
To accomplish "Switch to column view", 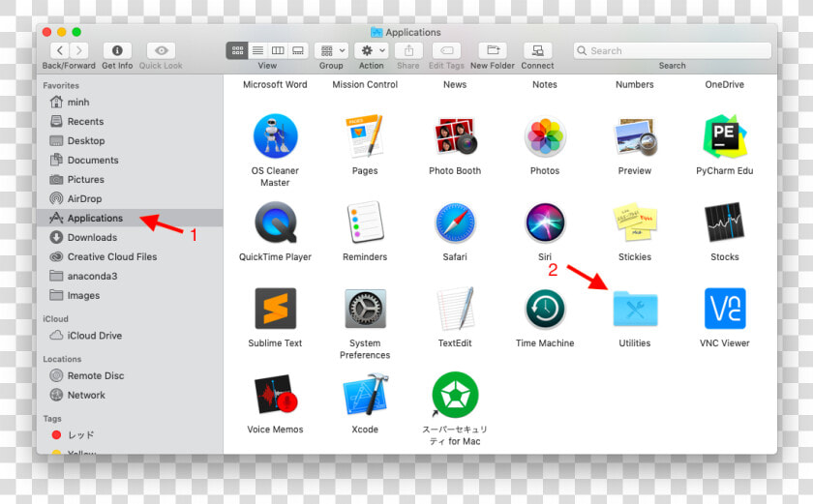I will [x=278, y=50].
